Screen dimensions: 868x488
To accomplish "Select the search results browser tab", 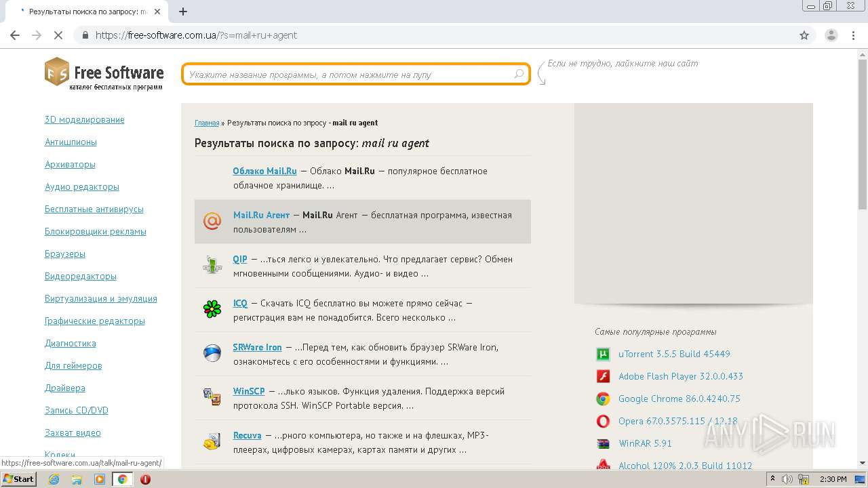I will 84,12.
